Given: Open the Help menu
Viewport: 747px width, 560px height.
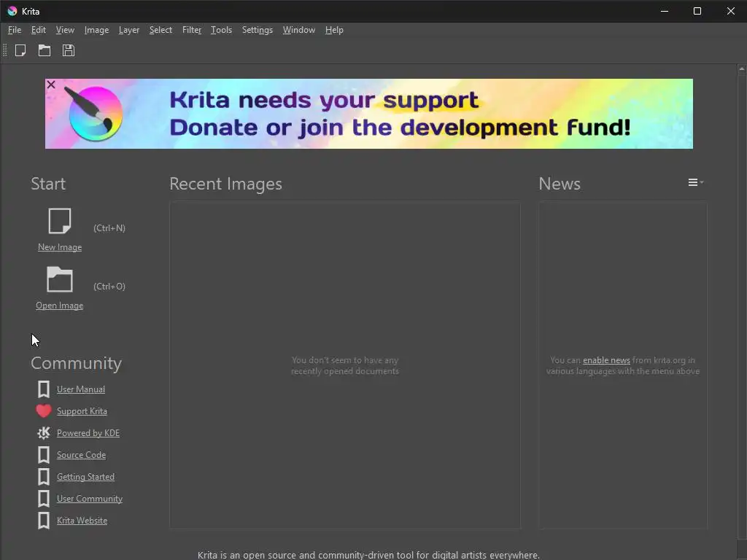Looking at the screenshot, I should [334, 30].
